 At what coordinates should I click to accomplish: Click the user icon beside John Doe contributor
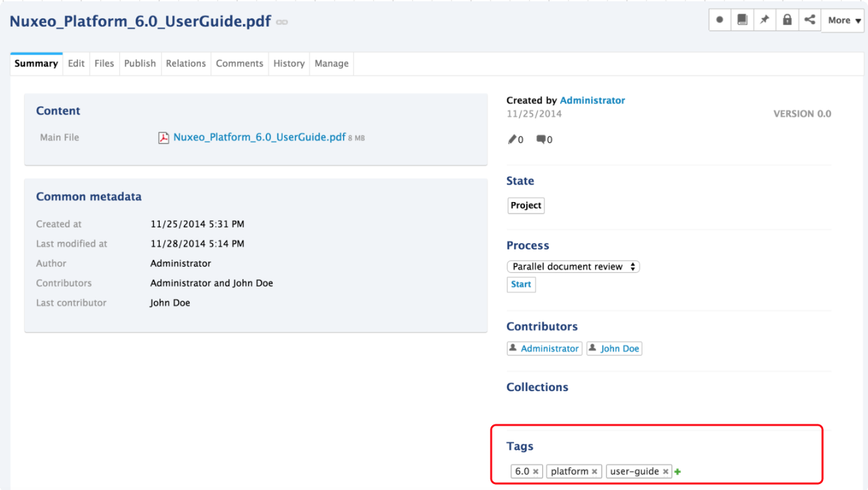coord(593,348)
